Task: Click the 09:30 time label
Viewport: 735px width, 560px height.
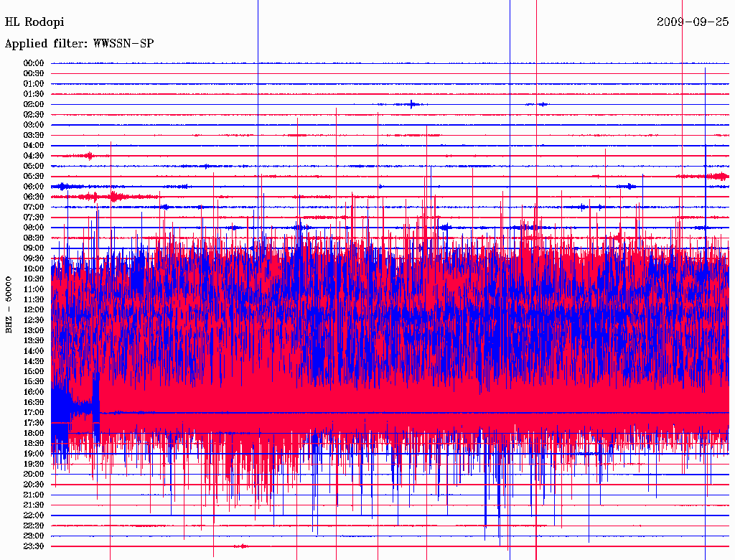Action: click(x=33, y=258)
